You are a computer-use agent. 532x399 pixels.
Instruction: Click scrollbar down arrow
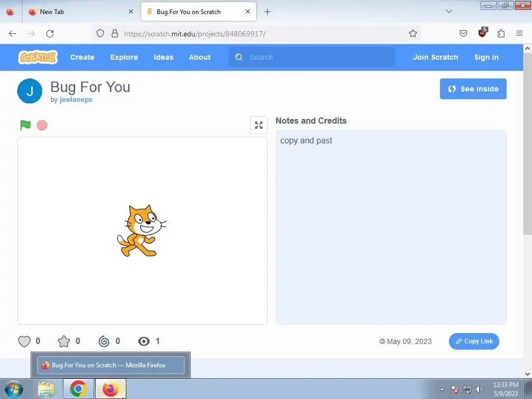click(527, 374)
